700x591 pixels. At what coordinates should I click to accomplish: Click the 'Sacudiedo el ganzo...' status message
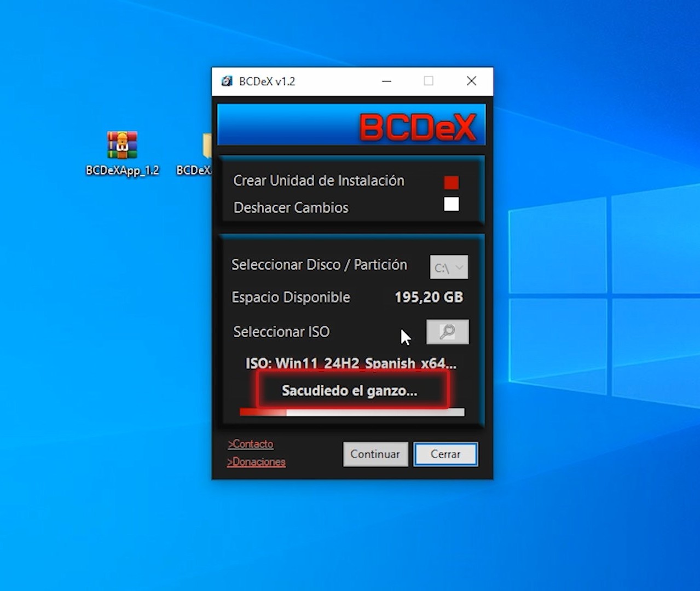[x=349, y=391]
